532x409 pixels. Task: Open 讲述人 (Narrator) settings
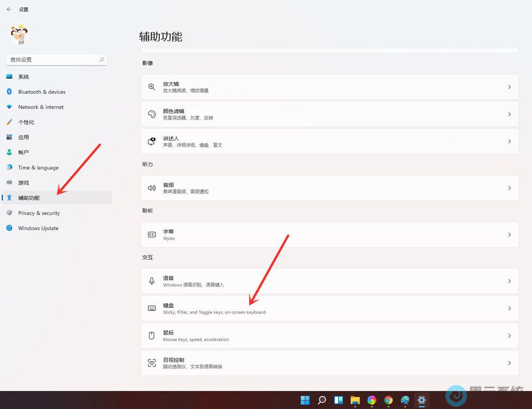(x=329, y=142)
